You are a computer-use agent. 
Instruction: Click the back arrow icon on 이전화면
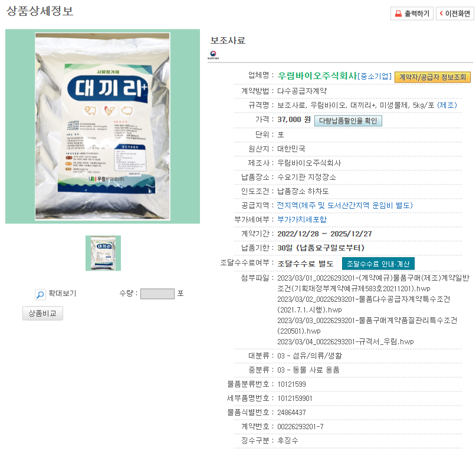[x=441, y=14]
